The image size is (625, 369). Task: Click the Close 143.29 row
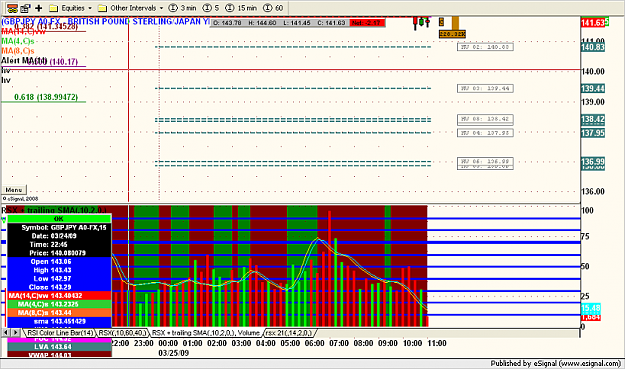(x=59, y=287)
